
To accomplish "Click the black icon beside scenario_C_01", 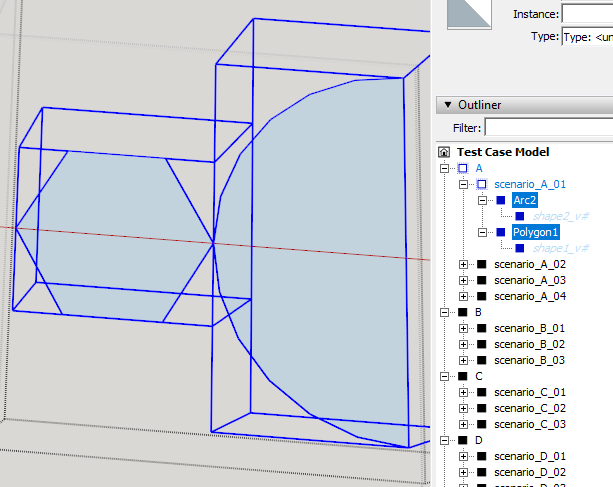I will point(482,392).
